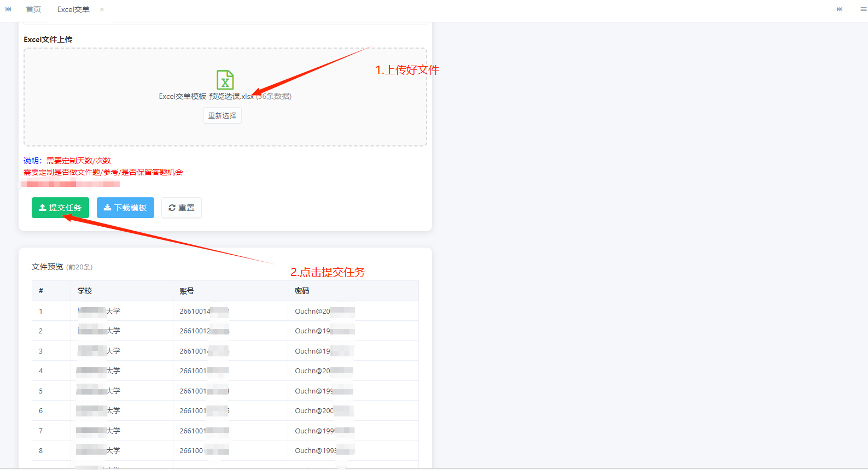
Task: Close the Excel交单 tab
Action: (102, 9)
